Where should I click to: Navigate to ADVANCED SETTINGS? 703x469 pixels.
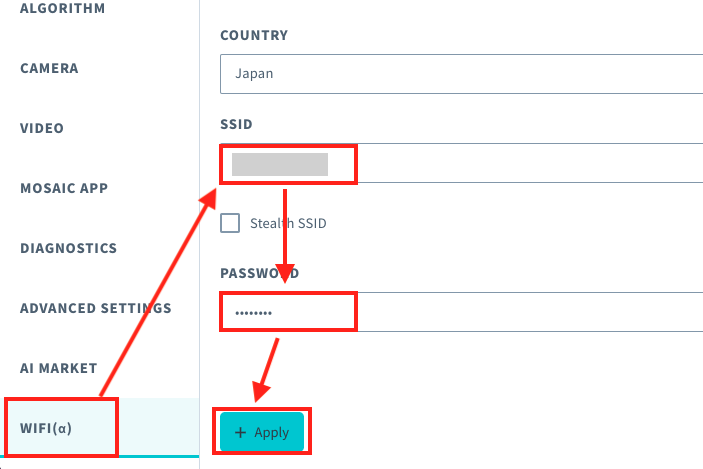coord(95,308)
